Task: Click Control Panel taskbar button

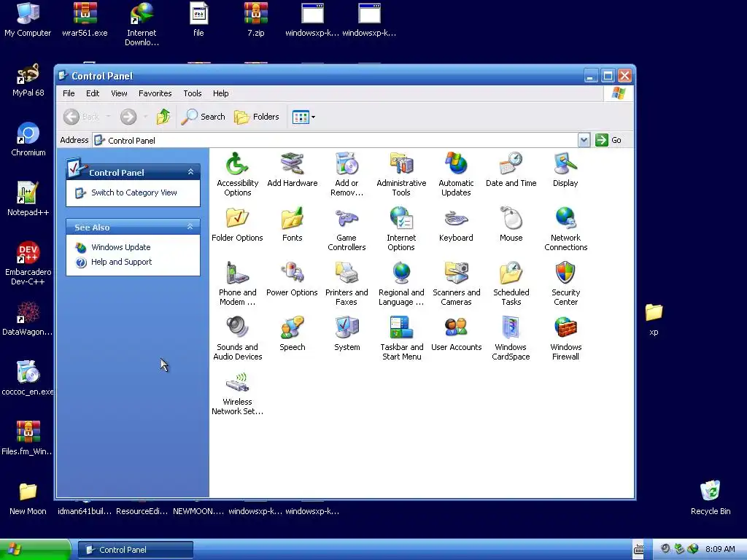Action: point(135,550)
